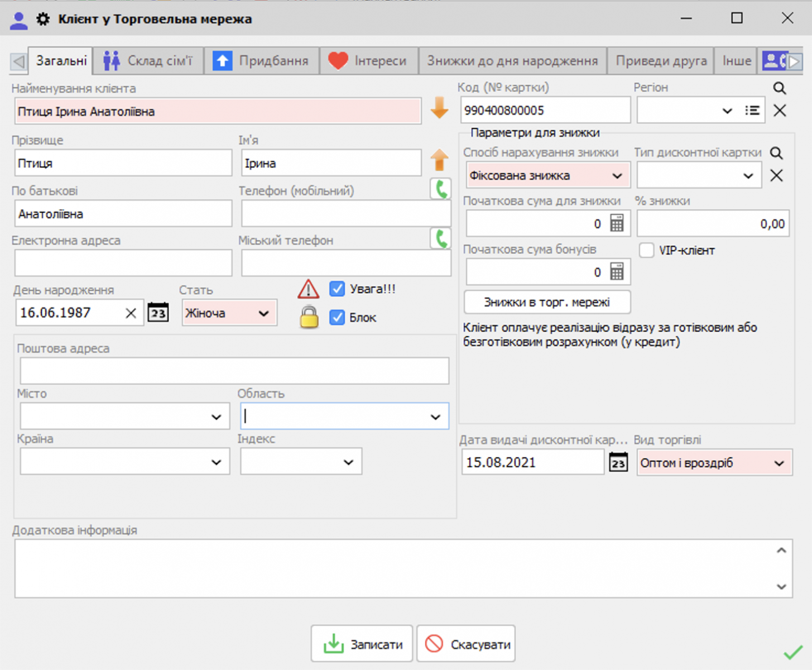This screenshot has height=670, width=812.
Task: Click the orange down arrow beside client name
Action: pyautogui.click(x=440, y=108)
